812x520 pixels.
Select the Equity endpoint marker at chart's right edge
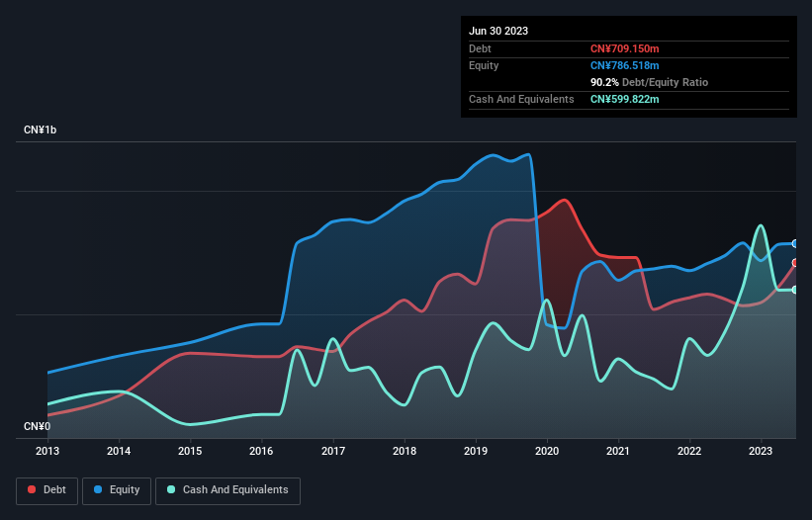(x=795, y=244)
